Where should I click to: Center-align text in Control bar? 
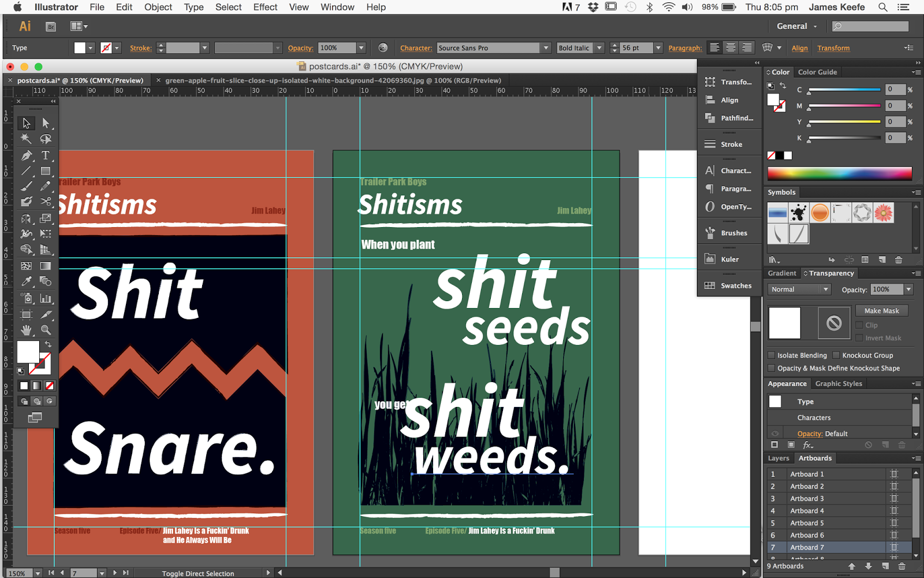[x=731, y=48]
